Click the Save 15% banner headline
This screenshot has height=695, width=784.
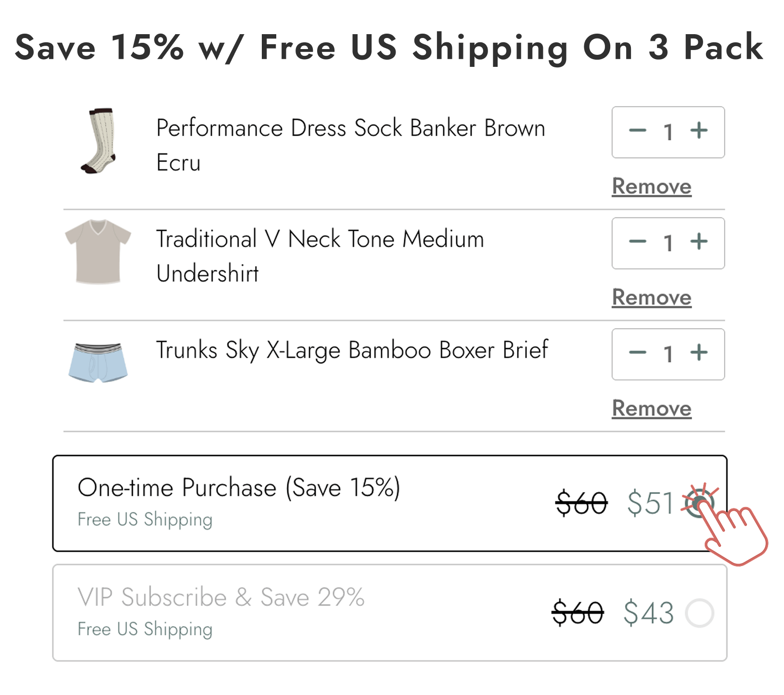coord(390,47)
